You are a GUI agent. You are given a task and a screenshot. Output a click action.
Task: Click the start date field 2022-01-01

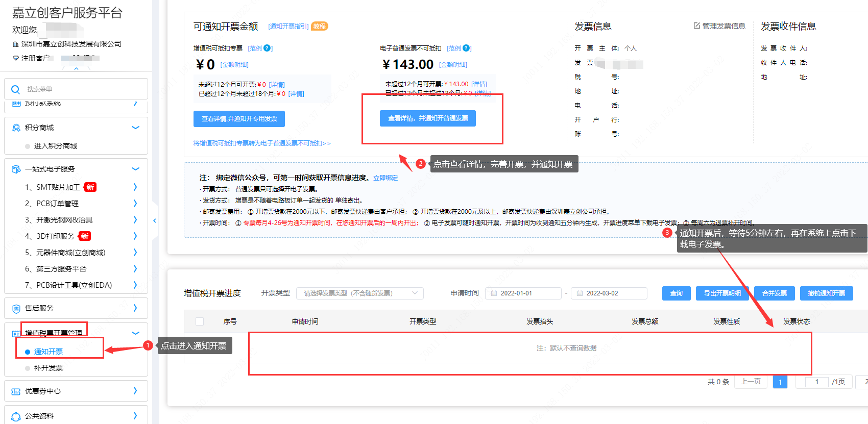pos(523,293)
